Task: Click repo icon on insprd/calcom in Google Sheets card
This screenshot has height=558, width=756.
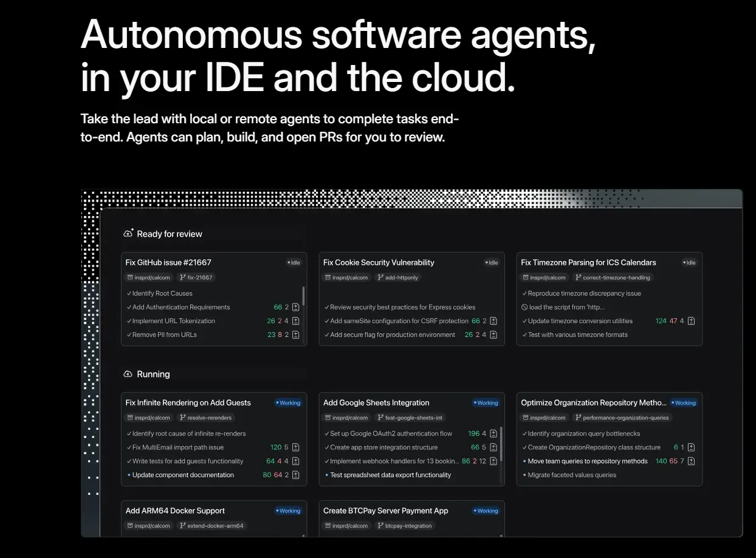Action: coord(329,417)
